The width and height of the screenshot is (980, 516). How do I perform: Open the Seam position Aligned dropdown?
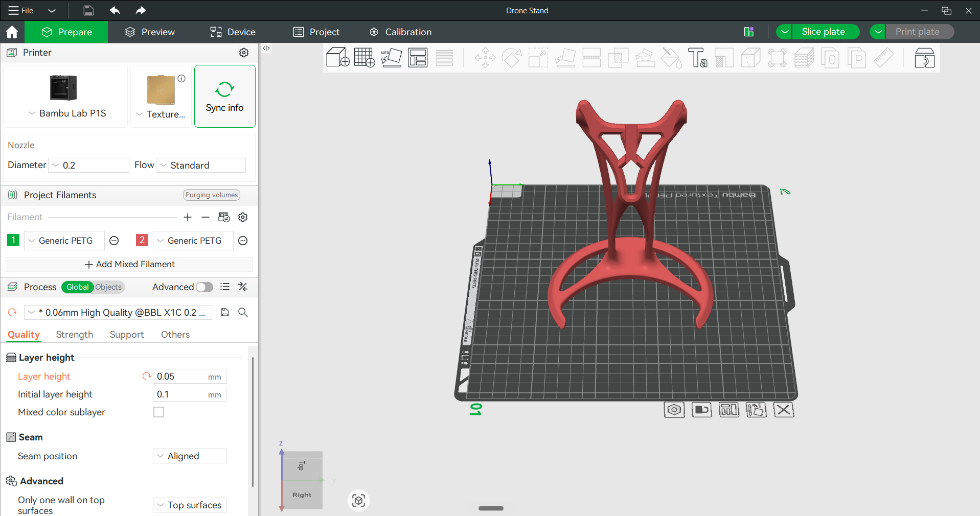pyautogui.click(x=190, y=456)
